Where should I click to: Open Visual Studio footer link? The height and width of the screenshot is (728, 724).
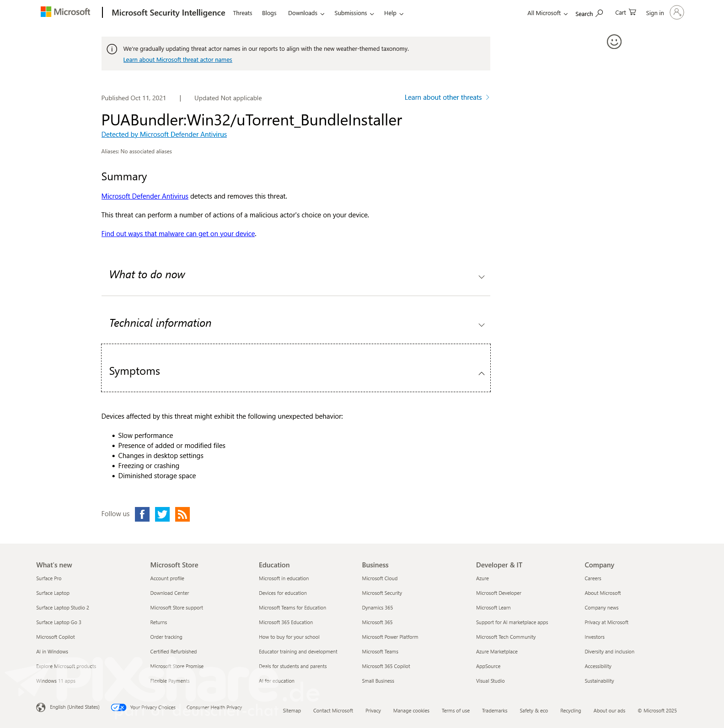click(x=491, y=681)
